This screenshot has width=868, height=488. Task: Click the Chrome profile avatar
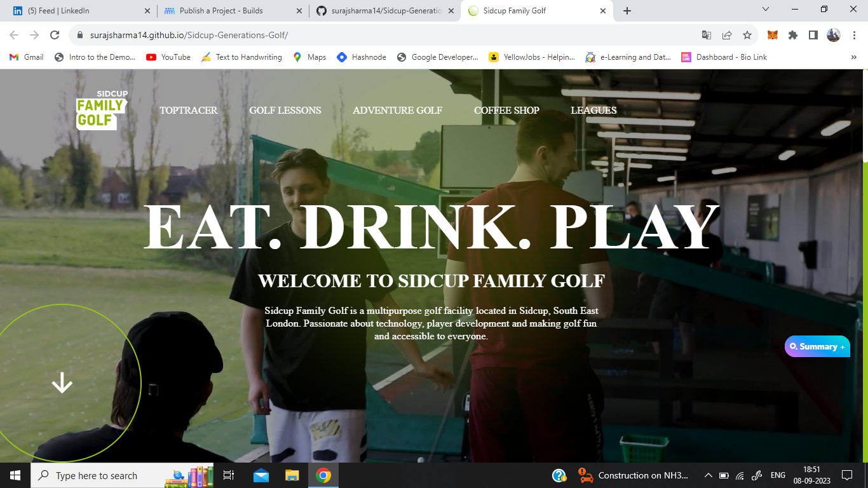coord(834,35)
